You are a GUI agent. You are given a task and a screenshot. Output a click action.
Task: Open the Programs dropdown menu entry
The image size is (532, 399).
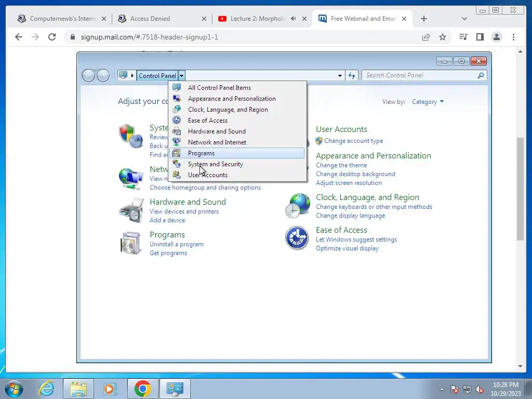(x=236, y=153)
